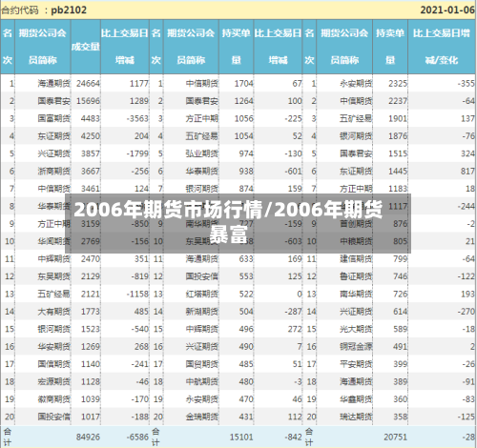Click the 持卖单量 column header

(x=390, y=47)
